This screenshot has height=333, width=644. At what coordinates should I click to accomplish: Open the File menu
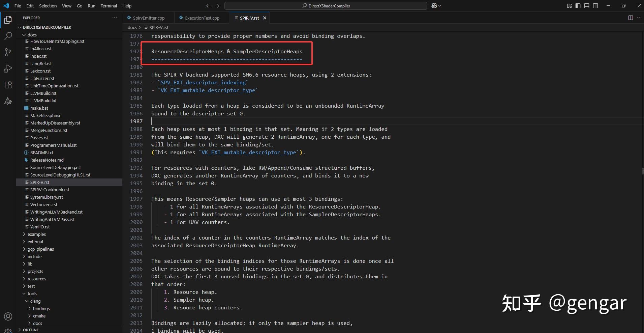pos(18,6)
